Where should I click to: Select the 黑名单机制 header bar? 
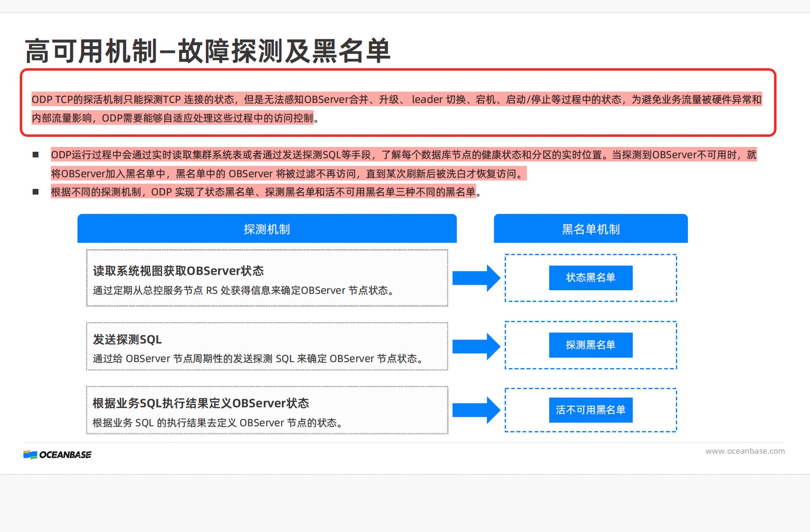tap(590, 229)
